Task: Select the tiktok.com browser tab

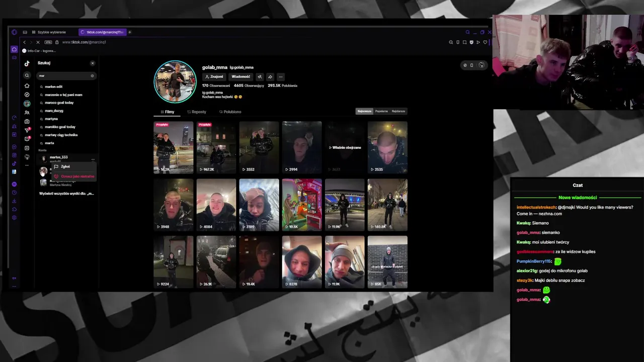Action: coord(102,32)
